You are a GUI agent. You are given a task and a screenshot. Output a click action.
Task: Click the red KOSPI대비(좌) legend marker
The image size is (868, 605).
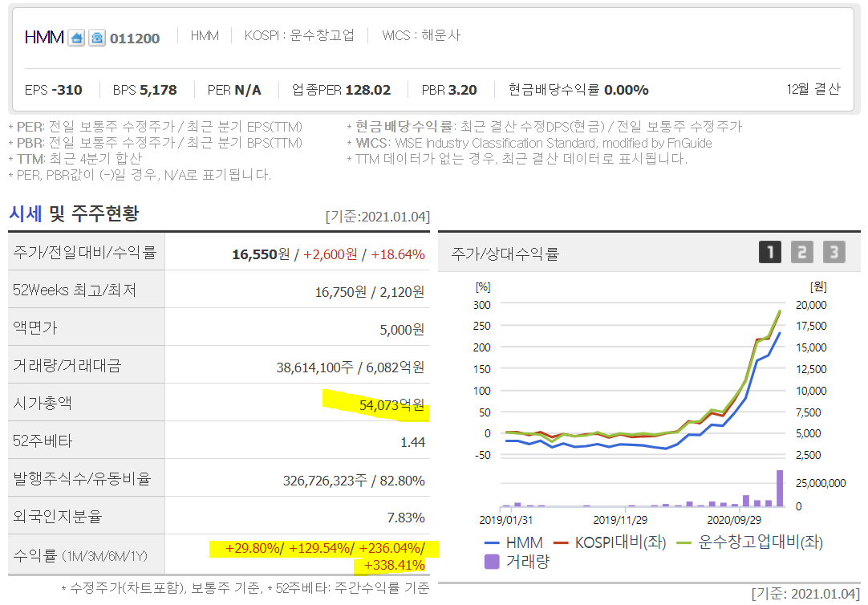(562, 543)
